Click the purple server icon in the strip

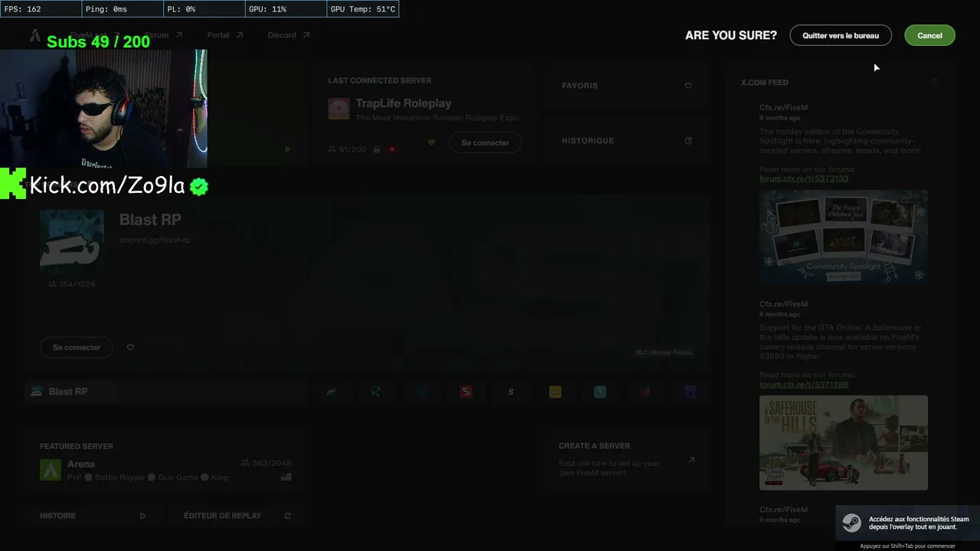(x=689, y=392)
